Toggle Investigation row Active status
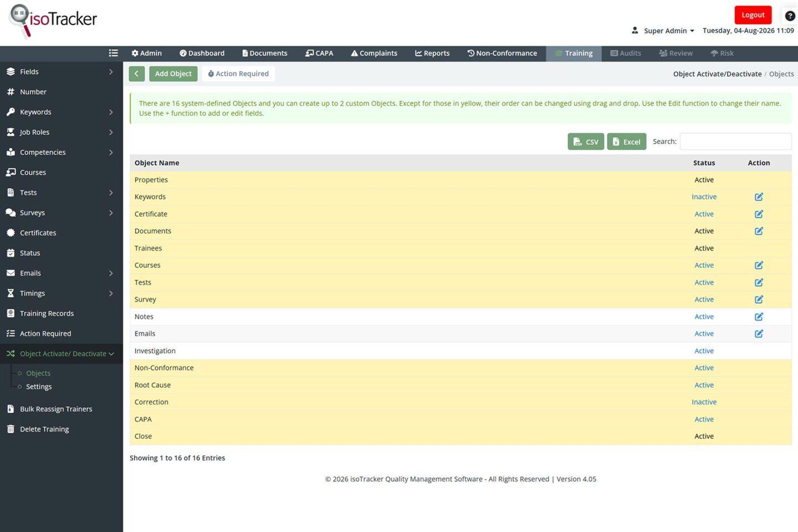Viewport: 798px width, 532px height. click(x=704, y=351)
